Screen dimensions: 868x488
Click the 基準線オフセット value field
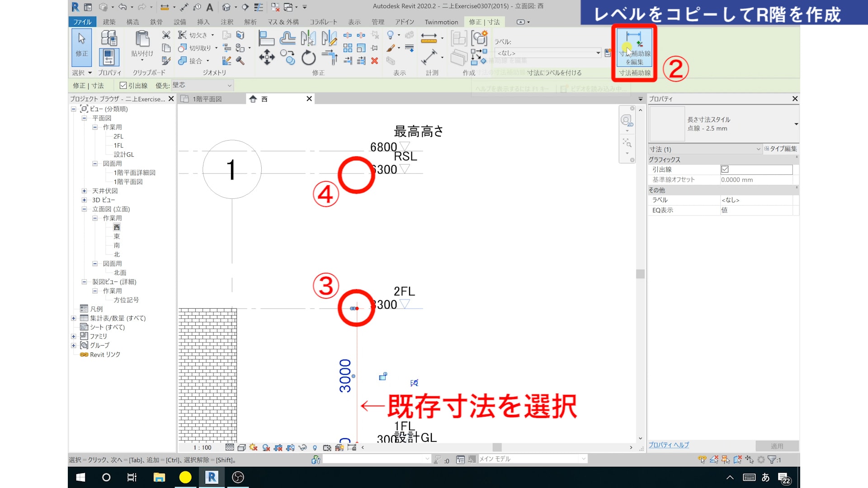tap(756, 180)
